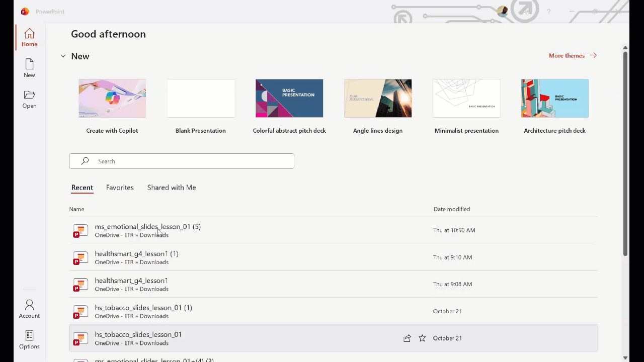Click the More themes link

click(572, 56)
